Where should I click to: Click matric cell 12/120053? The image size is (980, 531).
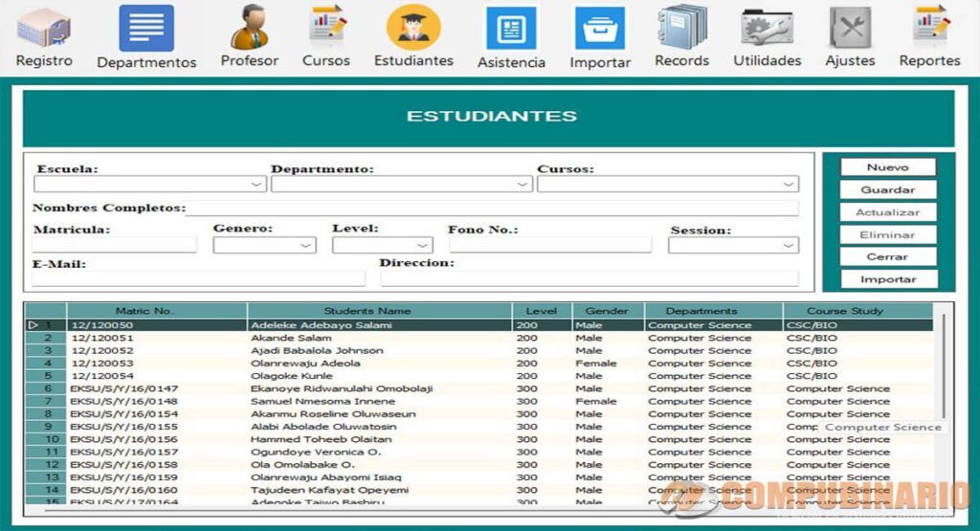(x=157, y=363)
